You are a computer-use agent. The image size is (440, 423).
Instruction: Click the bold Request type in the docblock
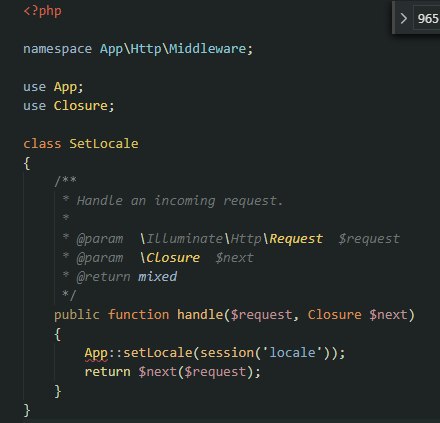pos(296,239)
